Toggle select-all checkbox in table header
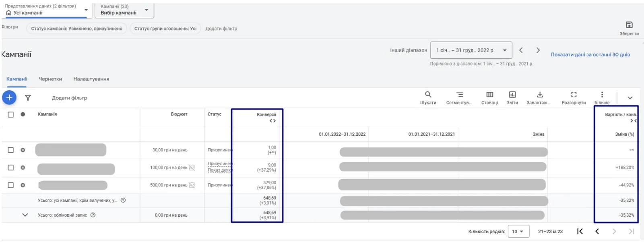The height and width of the screenshot is (242, 644). click(11, 114)
